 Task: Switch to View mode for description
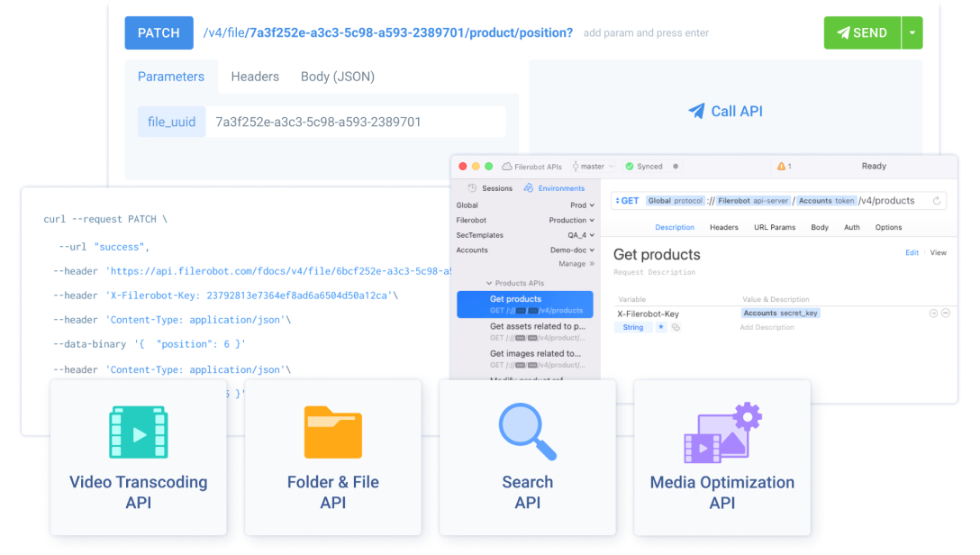[x=938, y=253]
